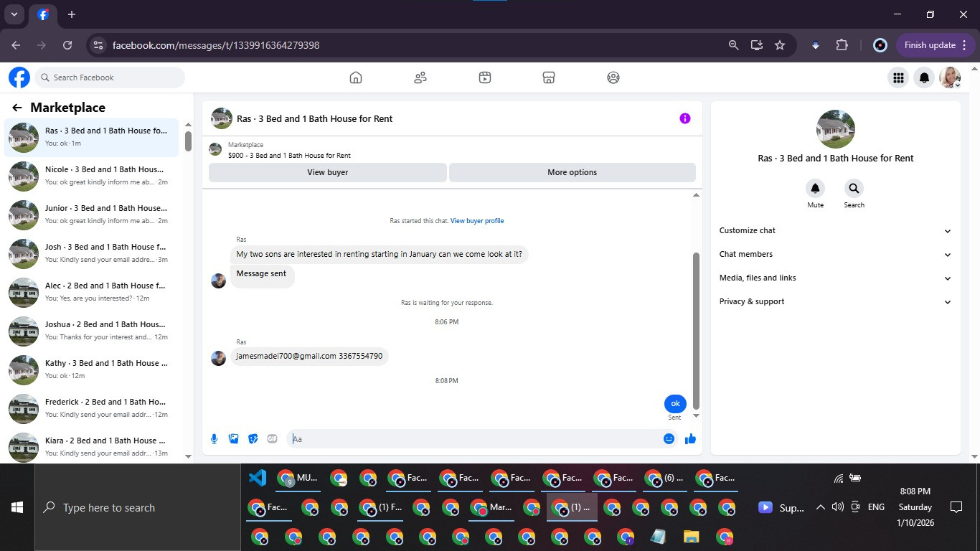Image resolution: width=980 pixels, height=551 pixels.
Task: Click the Facebook logo
Action: pyautogui.click(x=19, y=77)
